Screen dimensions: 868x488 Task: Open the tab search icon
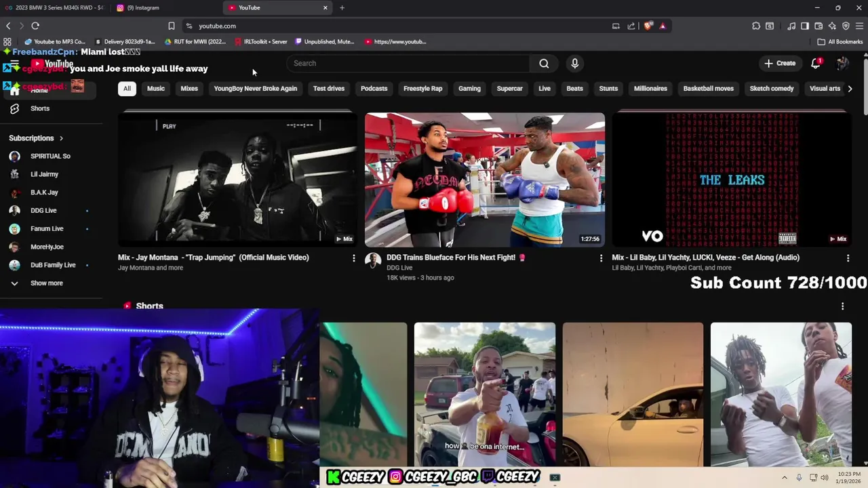tap(770, 26)
